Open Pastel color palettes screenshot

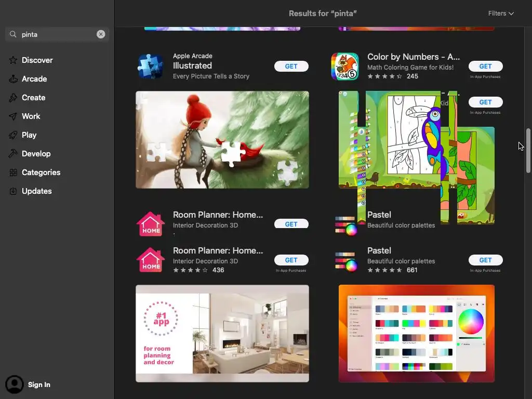[416, 334]
